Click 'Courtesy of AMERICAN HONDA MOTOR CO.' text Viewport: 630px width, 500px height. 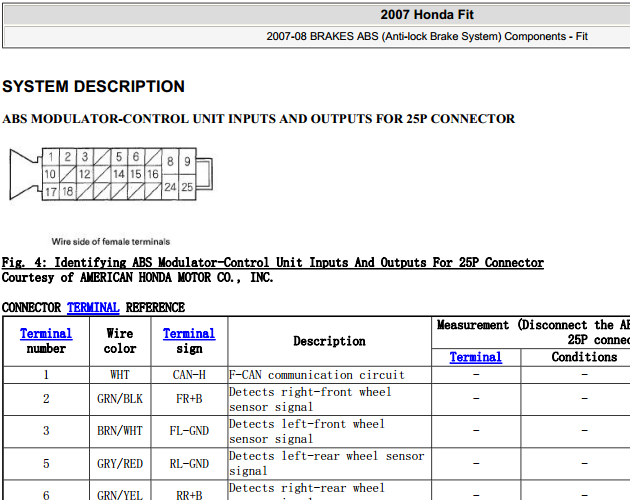[x=137, y=277]
